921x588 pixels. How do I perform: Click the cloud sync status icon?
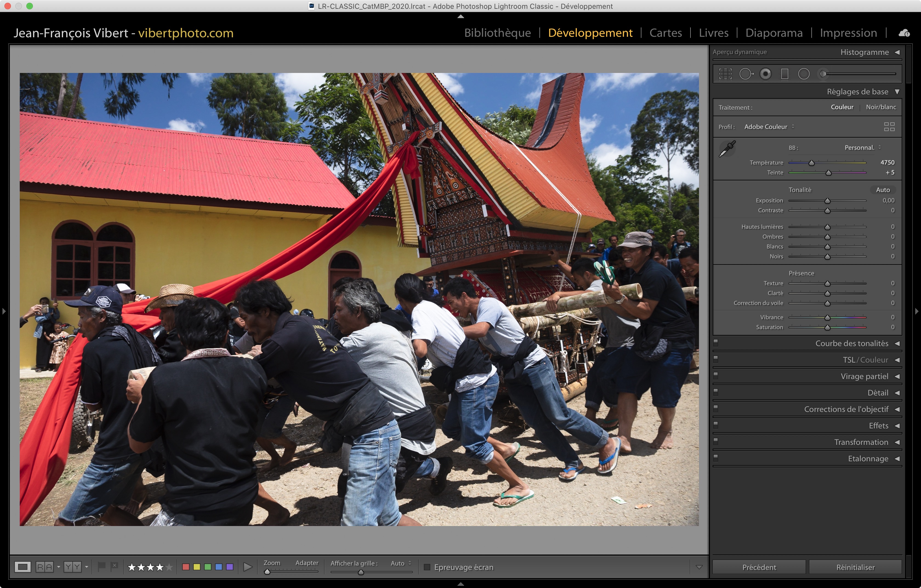[904, 33]
